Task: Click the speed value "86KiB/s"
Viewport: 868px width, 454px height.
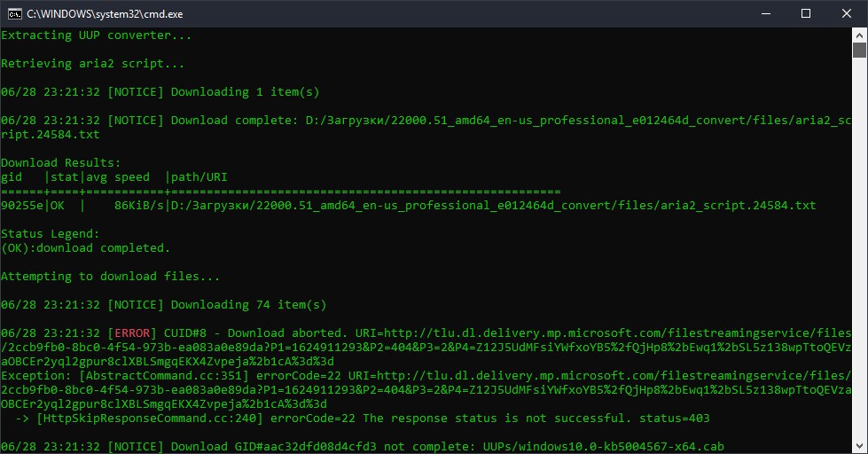Action: [139, 206]
